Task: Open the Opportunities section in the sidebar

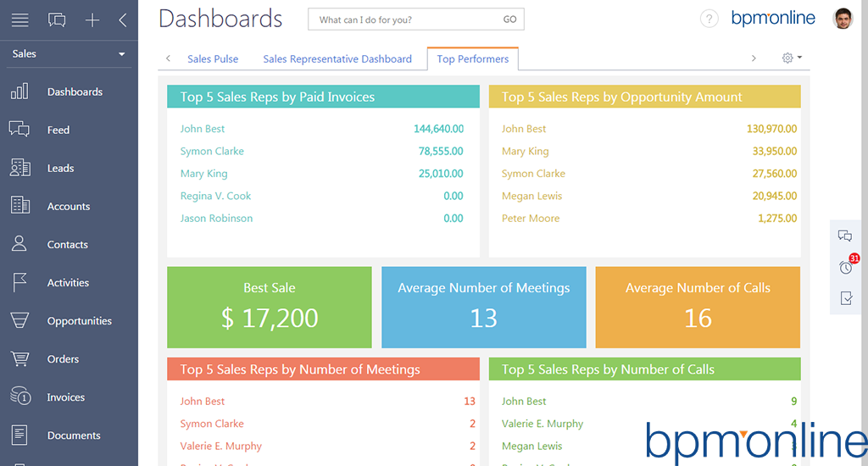Action: [x=79, y=321]
